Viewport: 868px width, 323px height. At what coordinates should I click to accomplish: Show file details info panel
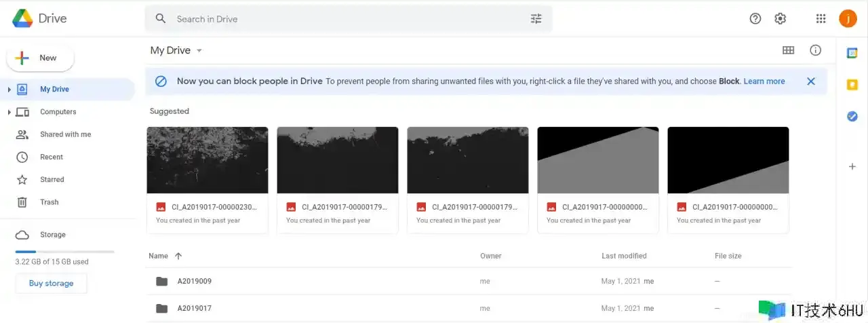click(816, 50)
